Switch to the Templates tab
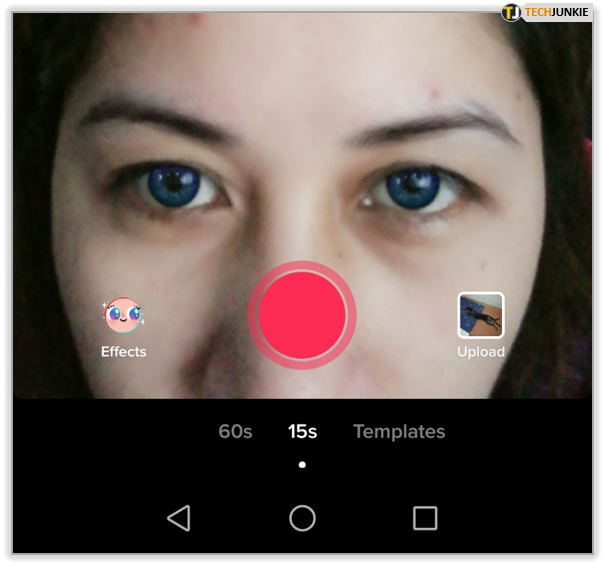605x566 pixels. point(399,432)
